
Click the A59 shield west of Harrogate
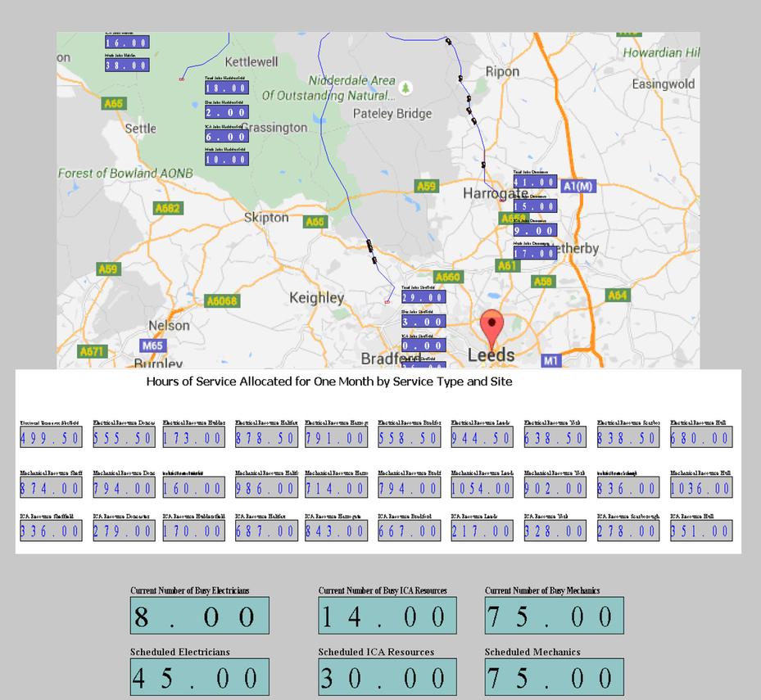427,187
